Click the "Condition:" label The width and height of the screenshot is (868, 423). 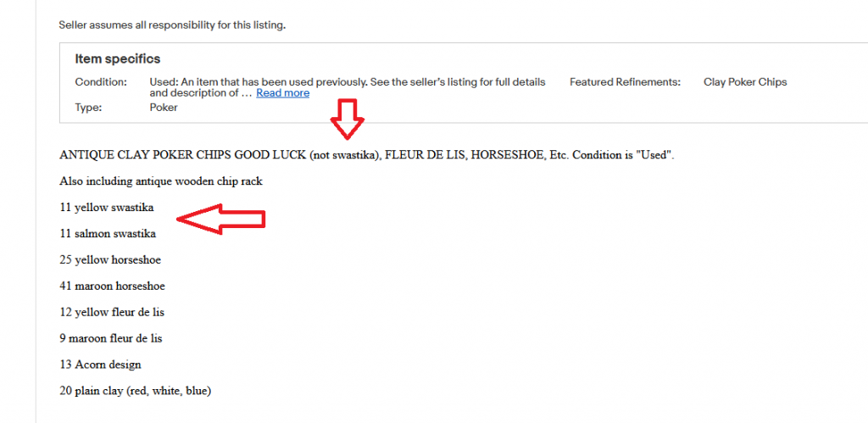coord(101,82)
